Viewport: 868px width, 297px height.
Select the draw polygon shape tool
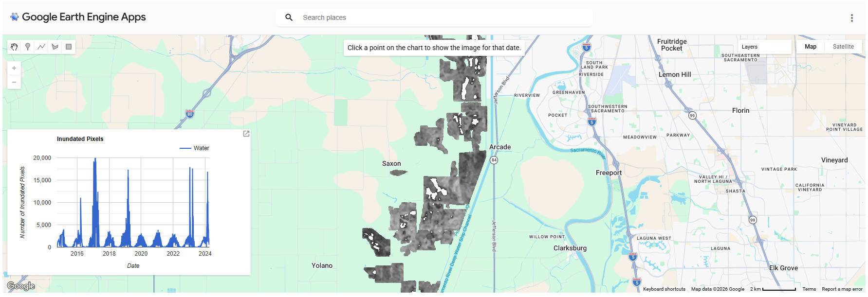tap(55, 47)
